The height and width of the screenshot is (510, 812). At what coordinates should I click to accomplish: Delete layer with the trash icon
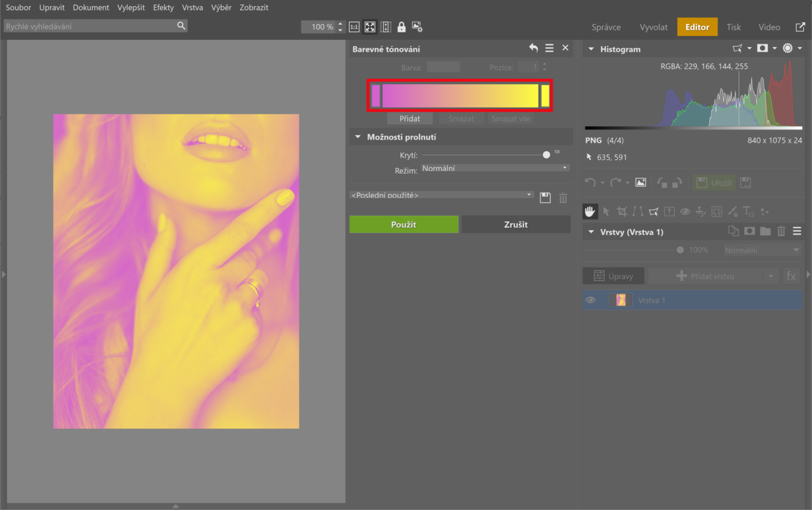(x=782, y=232)
